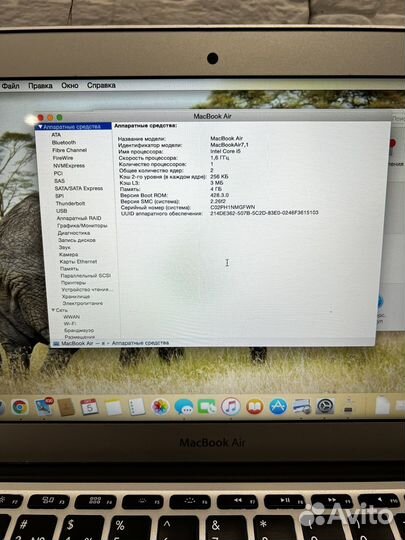
Task: Select Хранилище in the sidebar
Action: (x=76, y=296)
